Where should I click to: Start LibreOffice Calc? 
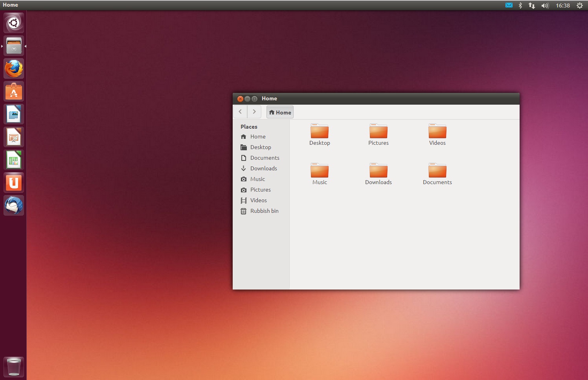[13, 159]
